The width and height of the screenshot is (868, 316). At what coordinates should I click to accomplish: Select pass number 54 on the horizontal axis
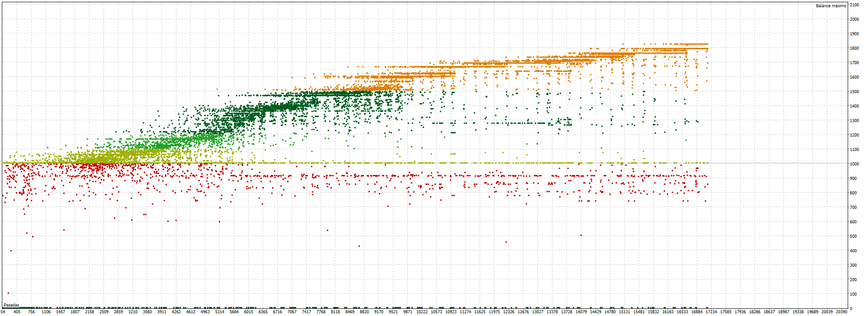[x=3, y=312]
